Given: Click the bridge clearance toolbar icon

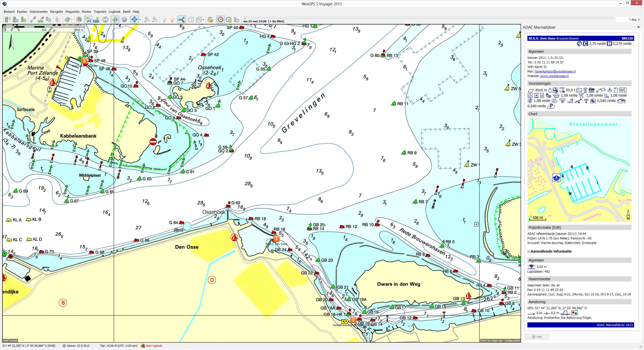Looking at the screenshot, I should [105, 20].
